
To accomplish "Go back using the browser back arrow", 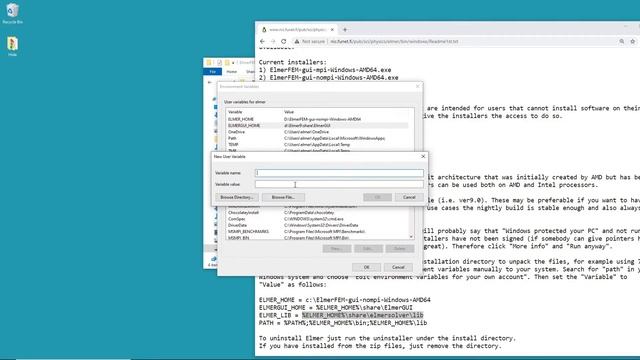I will (262, 41).
